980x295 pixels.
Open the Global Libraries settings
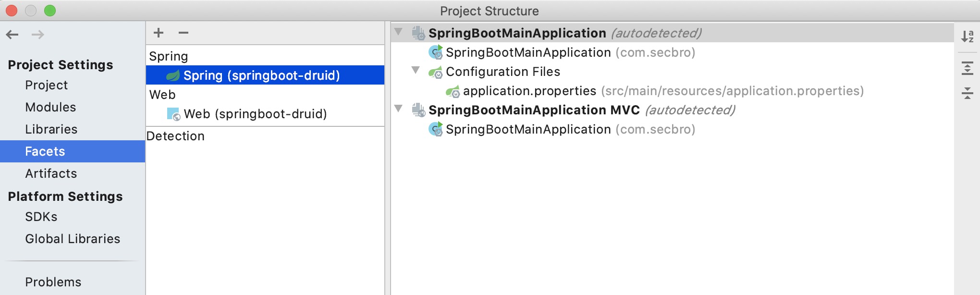click(x=73, y=239)
